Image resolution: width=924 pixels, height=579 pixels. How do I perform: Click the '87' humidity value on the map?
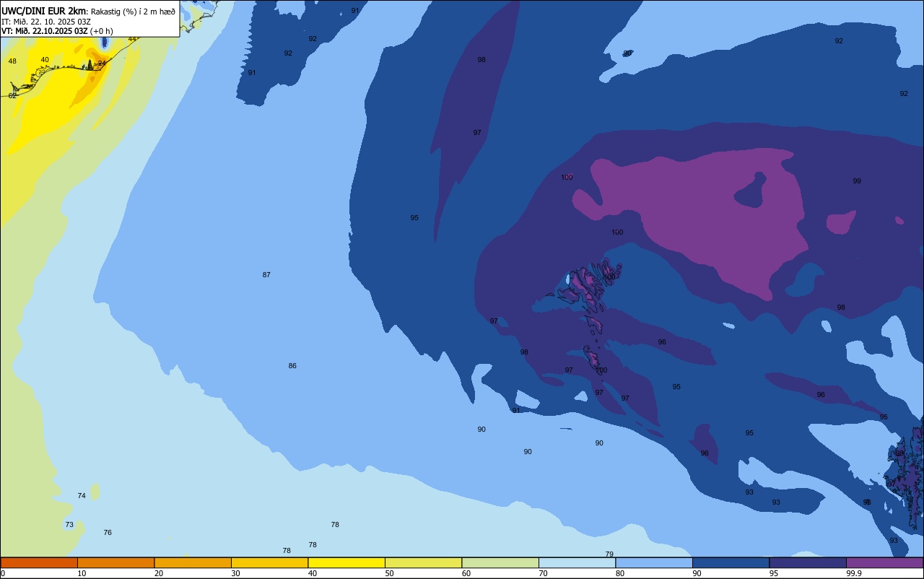point(266,274)
